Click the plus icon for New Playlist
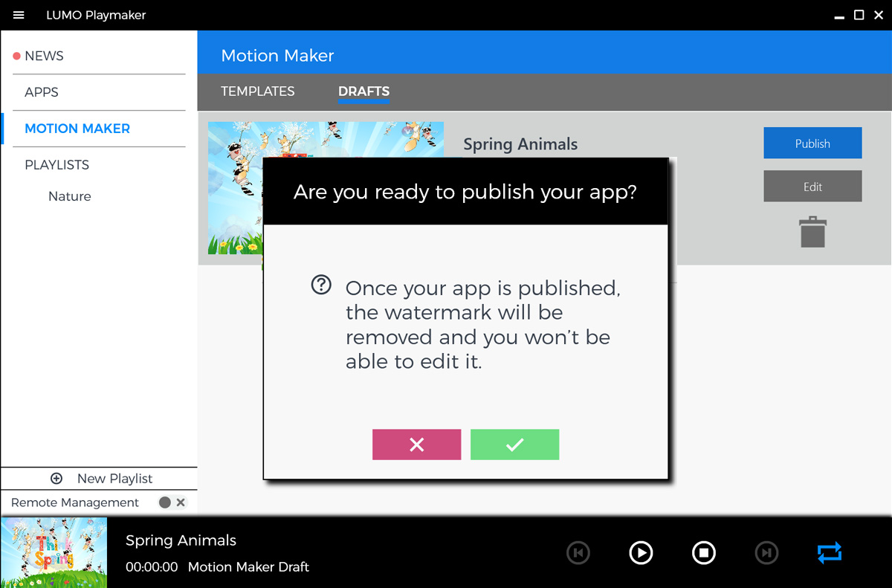Viewport: 892px width, 588px height. [56, 479]
